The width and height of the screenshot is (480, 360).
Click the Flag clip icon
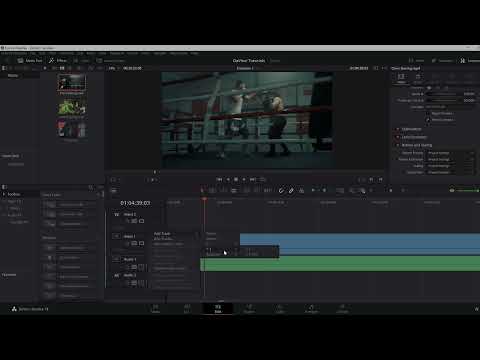click(313, 190)
